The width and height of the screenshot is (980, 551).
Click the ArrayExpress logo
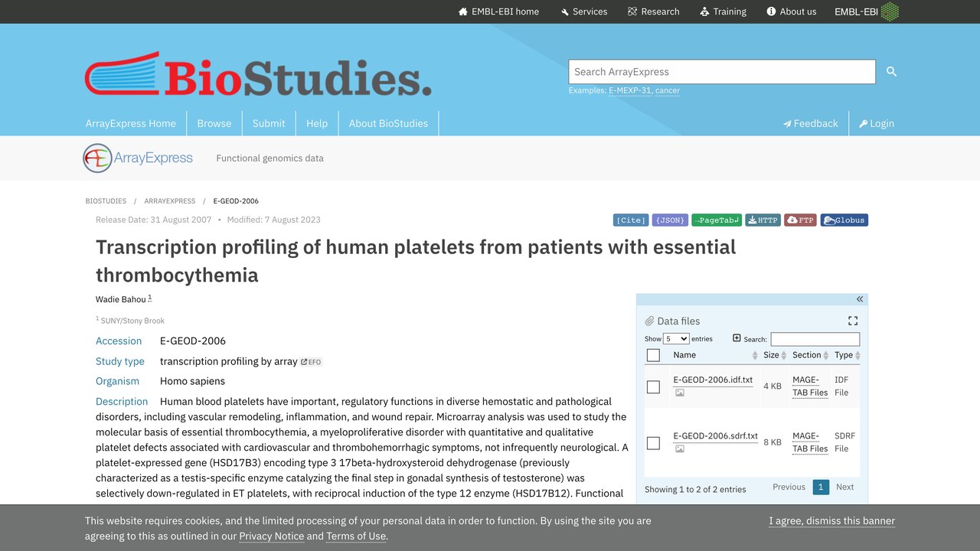pyautogui.click(x=138, y=158)
